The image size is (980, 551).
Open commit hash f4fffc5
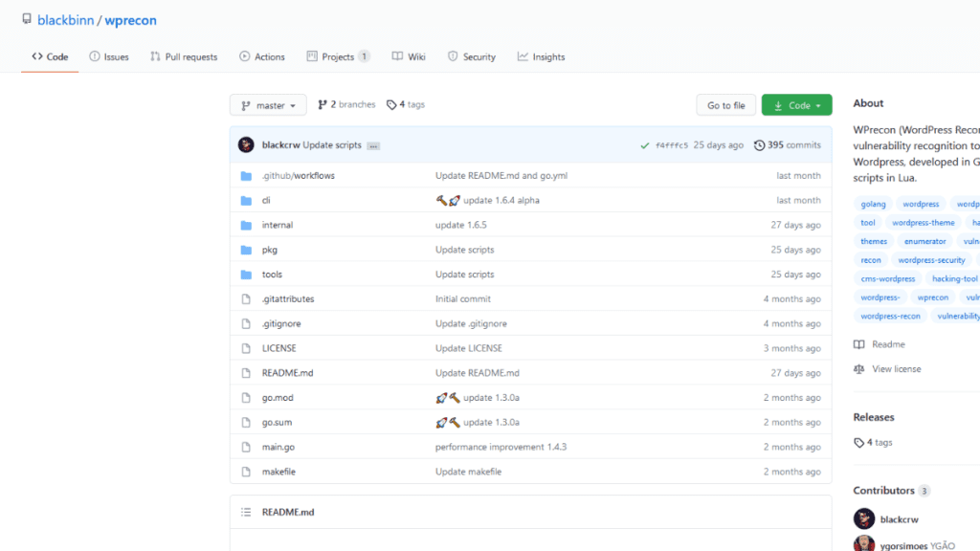[671, 145]
